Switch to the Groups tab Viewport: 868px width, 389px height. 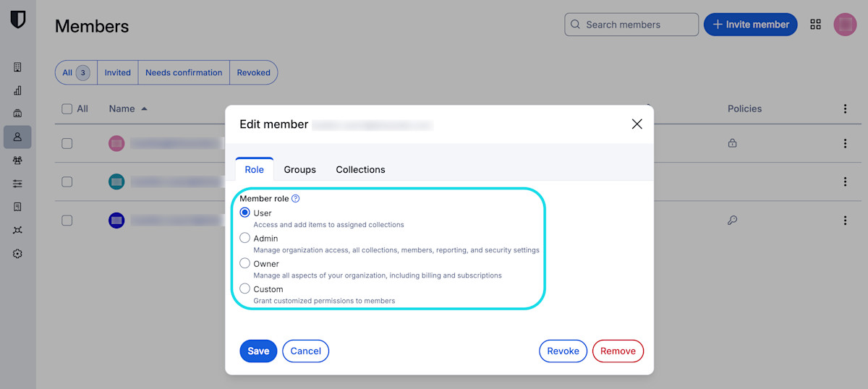[x=299, y=170]
